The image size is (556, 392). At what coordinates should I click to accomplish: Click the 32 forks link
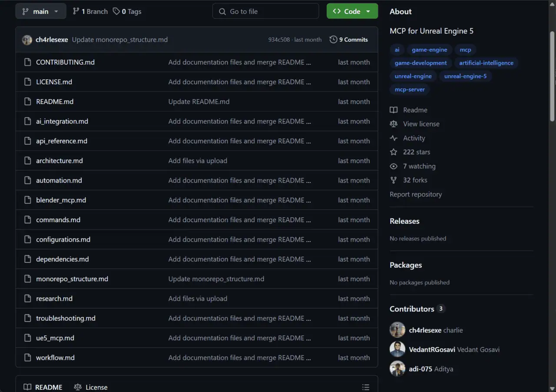pyautogui.click(x=409, y=180)
